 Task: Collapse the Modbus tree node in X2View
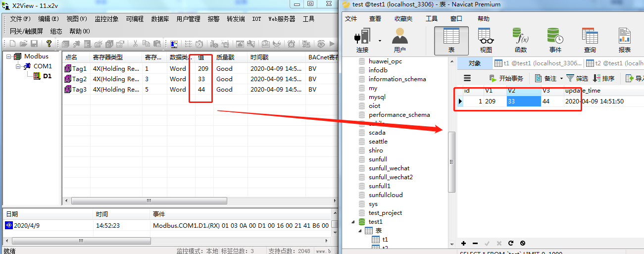click(x=8, y=56)
